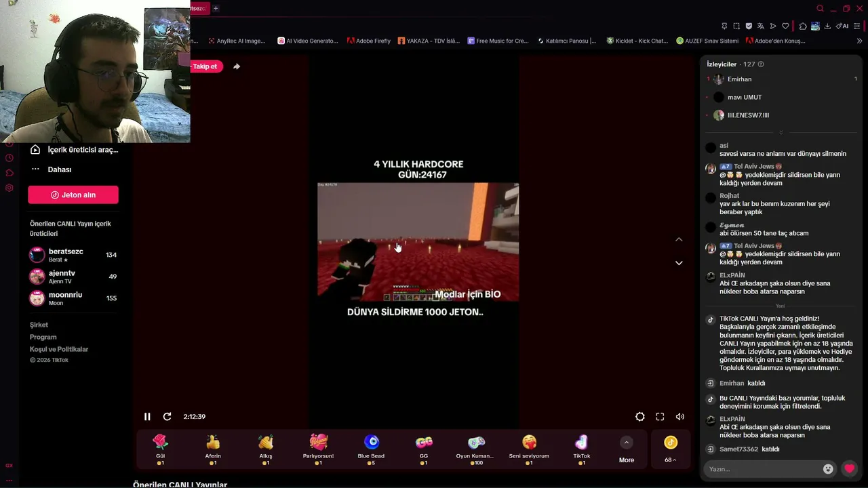Click the browser snapshot tool icon
The width and height of the screenshot is (868, 488).
pyautogui.click(x=736, y=26)
